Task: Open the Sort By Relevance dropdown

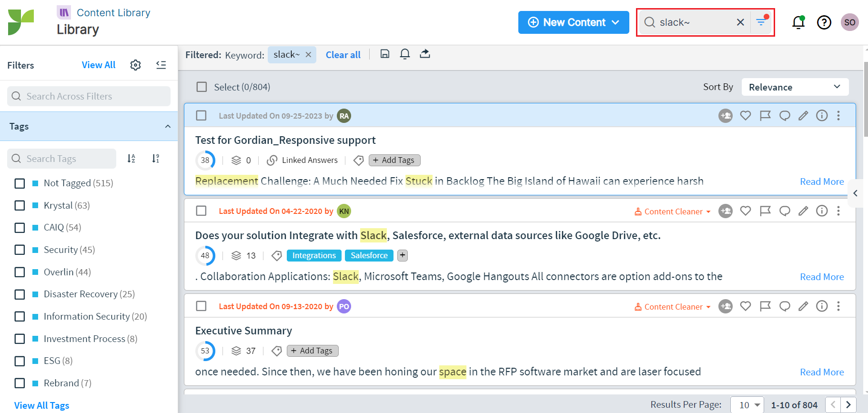Action: coord(795,87)
